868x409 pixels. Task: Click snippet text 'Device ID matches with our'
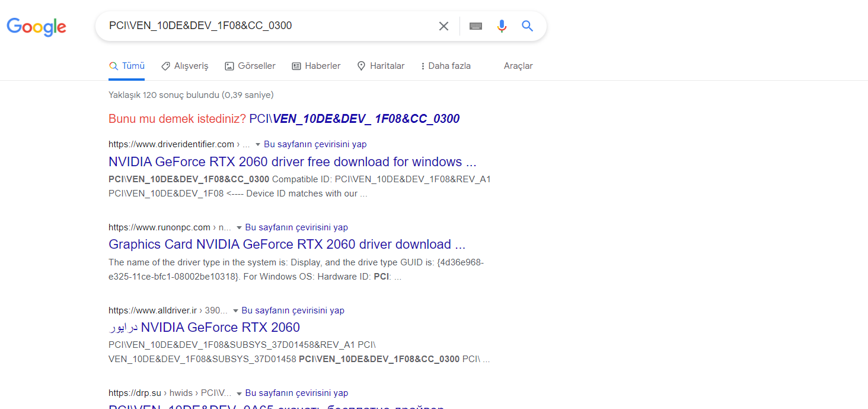click(302, 194)
